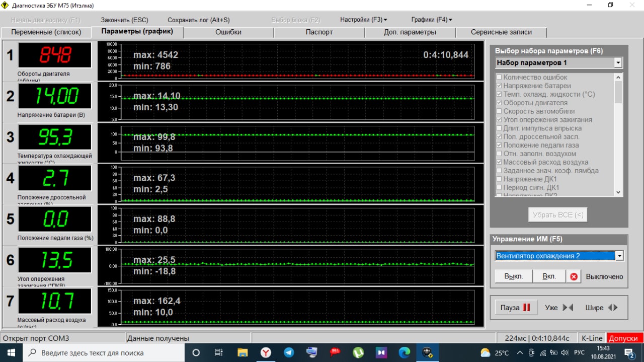644x362 pixels.
Task: Switch to 'Доп. параметры' tab
Action: click(410, 32)
